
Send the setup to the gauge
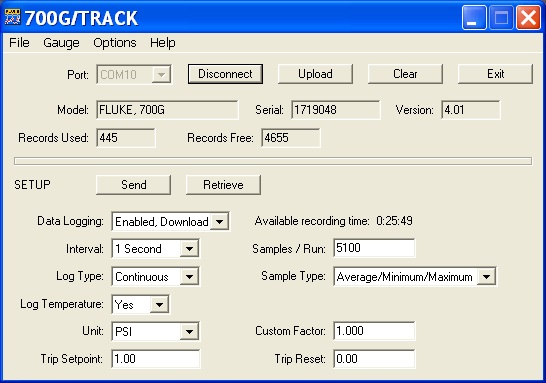pyautogui.click(x=133, y=185)
